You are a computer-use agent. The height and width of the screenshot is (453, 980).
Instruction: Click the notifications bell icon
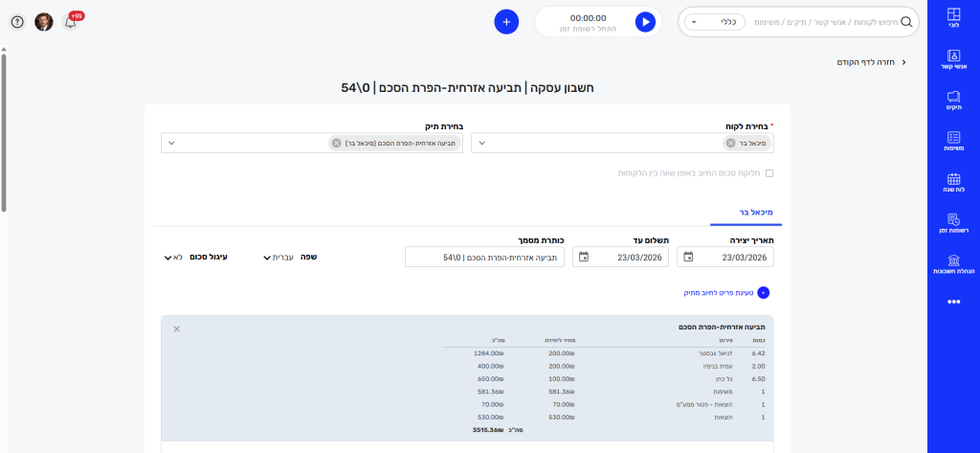coord(71,21)
